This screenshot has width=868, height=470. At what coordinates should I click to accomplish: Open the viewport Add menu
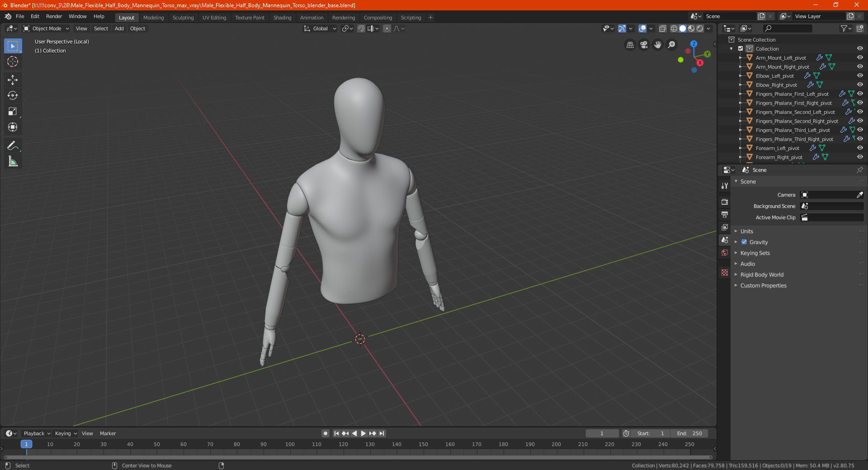119,28
